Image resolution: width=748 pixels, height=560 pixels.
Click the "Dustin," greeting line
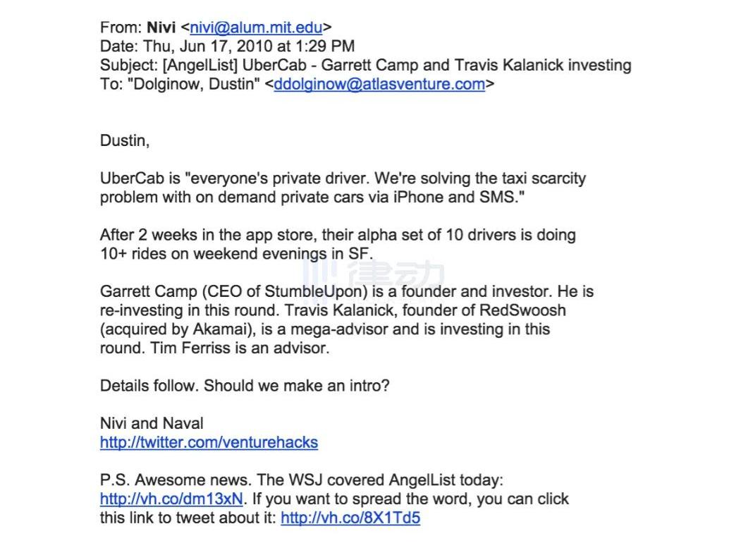[x=125, y=141]
